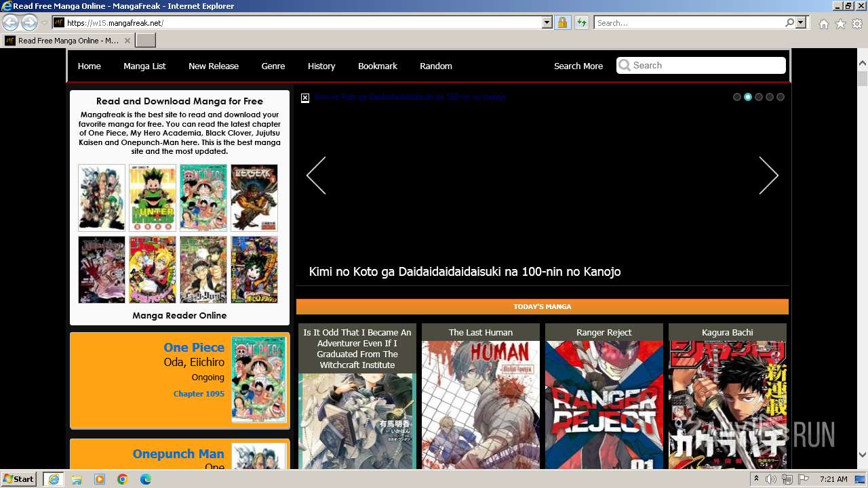The image size is (868, 488).
Task: Open the History menu item
Action: (321, 66)
